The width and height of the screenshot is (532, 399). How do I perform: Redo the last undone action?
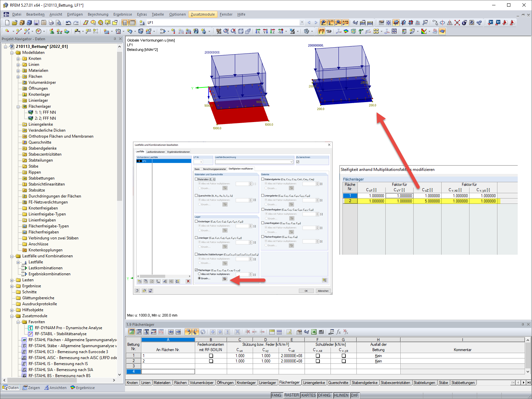click(76, 23)
